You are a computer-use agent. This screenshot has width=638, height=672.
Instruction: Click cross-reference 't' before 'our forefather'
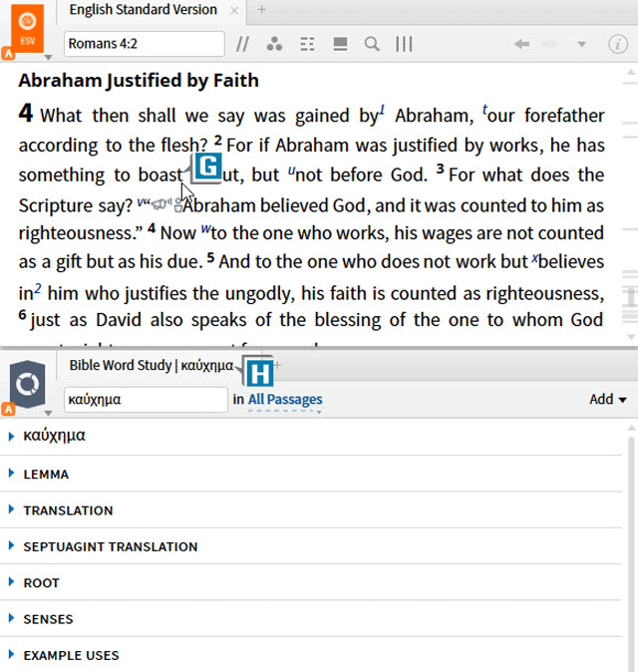[485, 110]
